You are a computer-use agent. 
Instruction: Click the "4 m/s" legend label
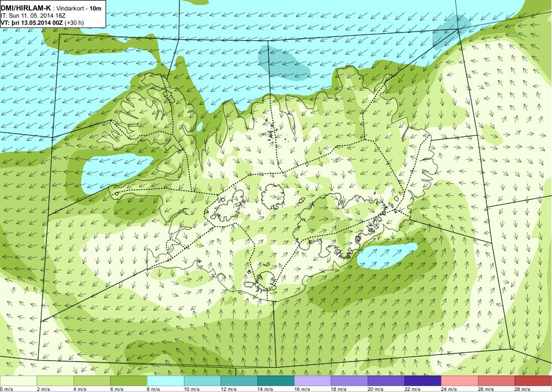coord(81,389)
